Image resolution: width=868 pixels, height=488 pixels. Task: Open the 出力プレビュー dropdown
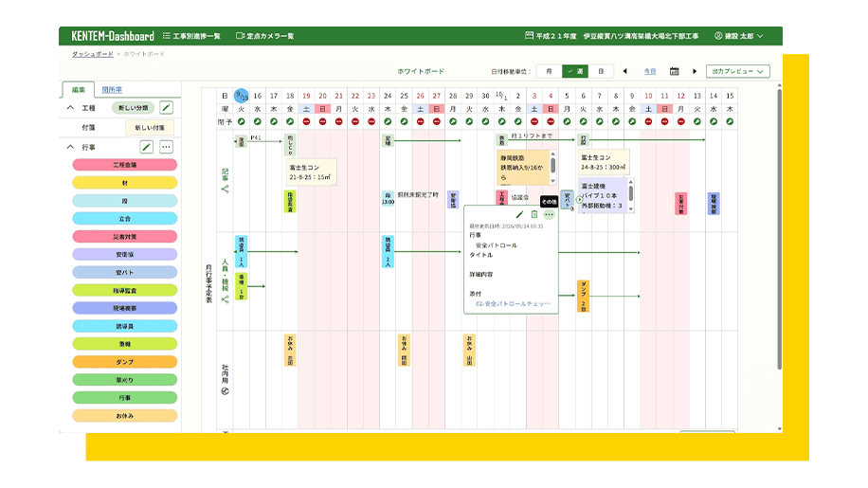pos(737,71)
